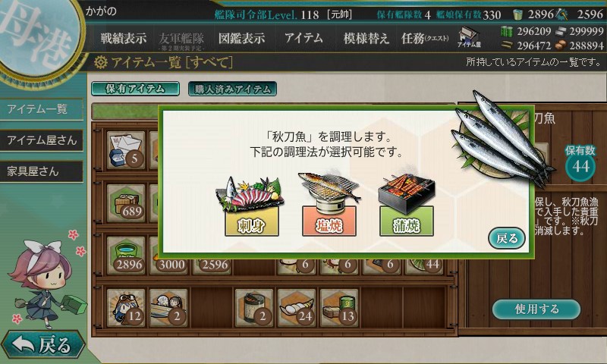Return with the large 戻る arrow button
This screenshot has width=607, height=364.
42,344
